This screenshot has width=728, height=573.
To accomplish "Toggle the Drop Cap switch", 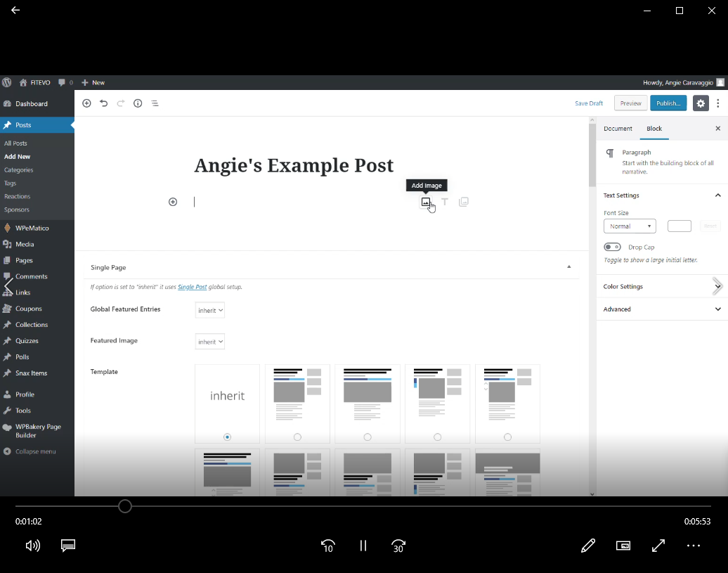I will [x=612, y=247].
